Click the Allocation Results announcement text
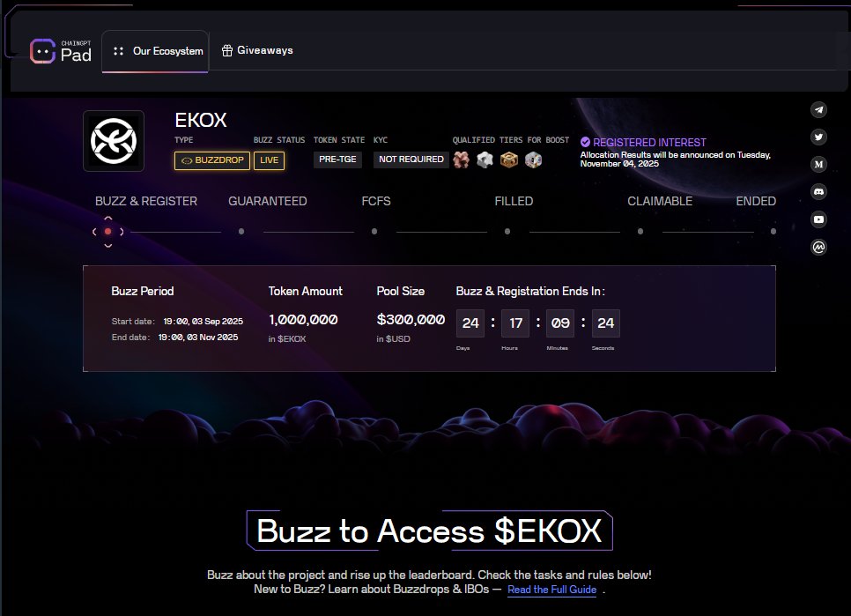This screenshot has width=851, height=616. 676,159
